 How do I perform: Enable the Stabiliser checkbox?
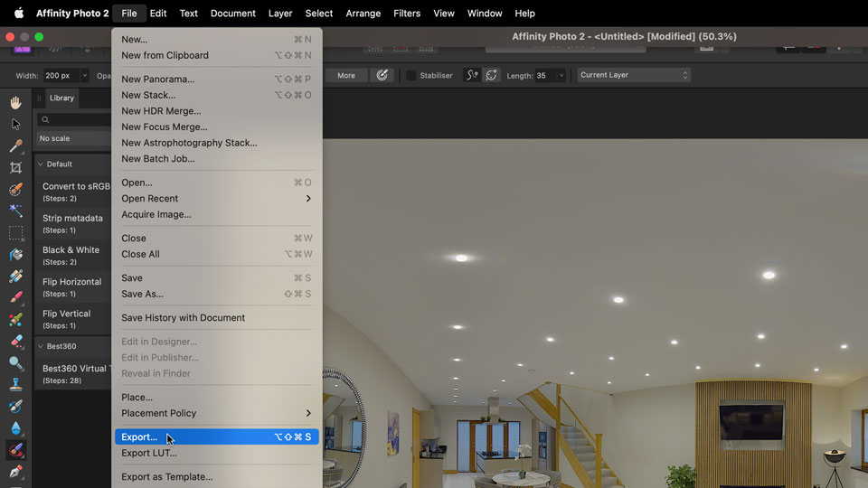[x=410, y=75]
